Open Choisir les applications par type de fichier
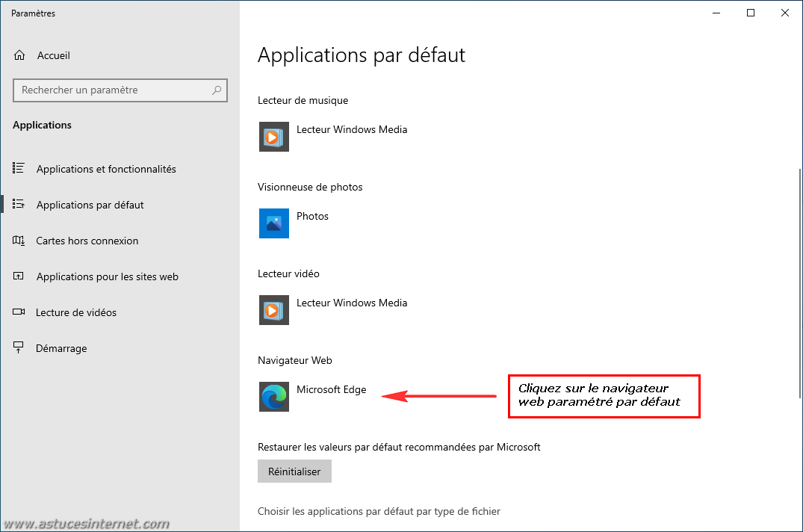This screenshot has width=803, height=532. 379,511
